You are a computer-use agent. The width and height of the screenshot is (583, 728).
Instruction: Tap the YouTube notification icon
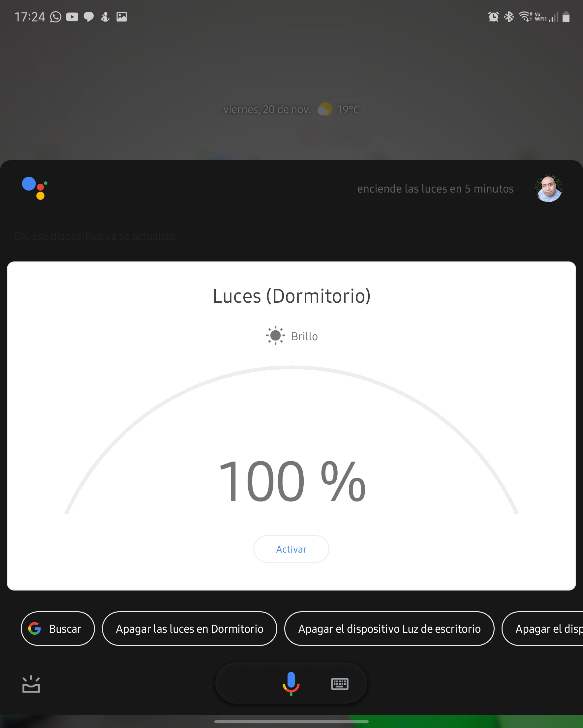tap(72, 17)
